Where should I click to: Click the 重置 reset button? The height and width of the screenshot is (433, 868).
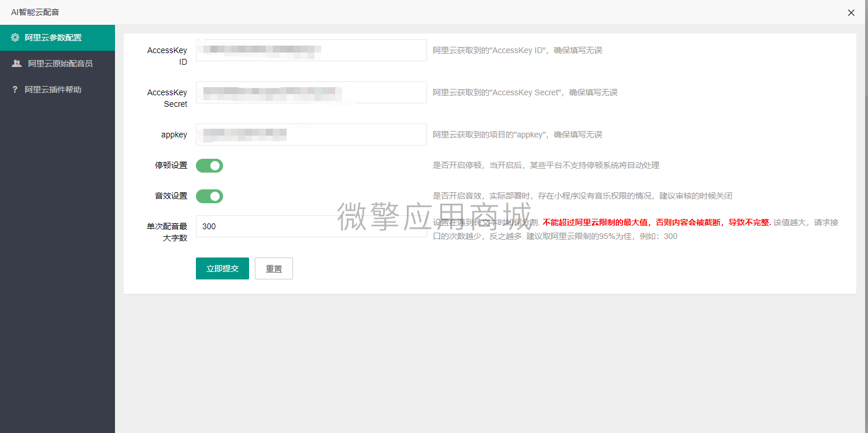coord(274,268)
